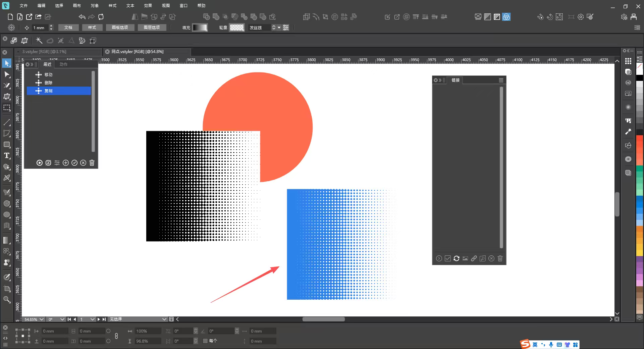Click the 图层选项 button

pyautogui.click(x=152, y=28)
